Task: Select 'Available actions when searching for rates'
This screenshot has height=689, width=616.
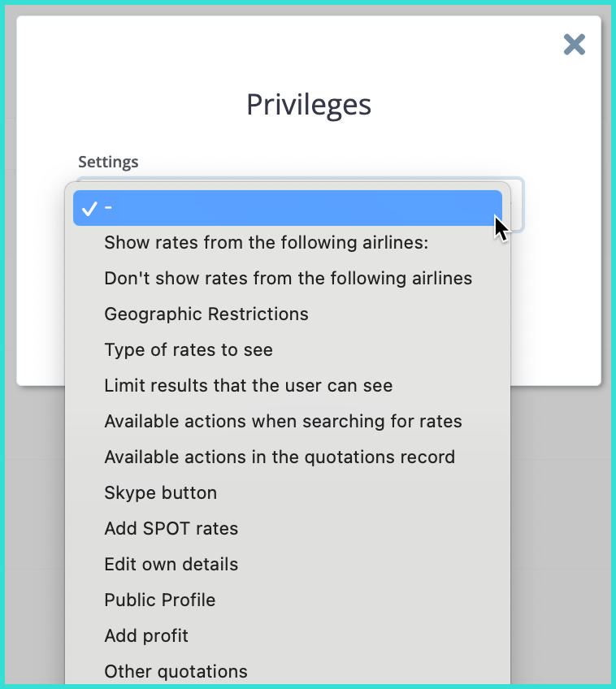Action: point(283,422)
